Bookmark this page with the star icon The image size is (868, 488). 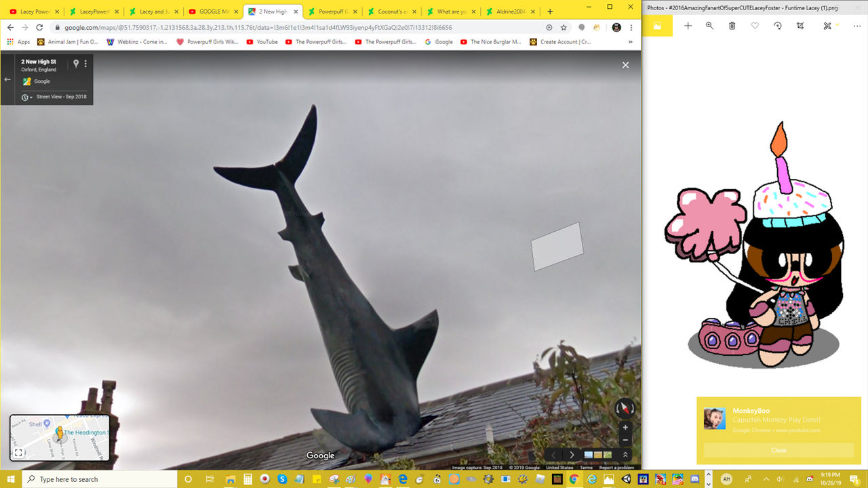point(564,27)
